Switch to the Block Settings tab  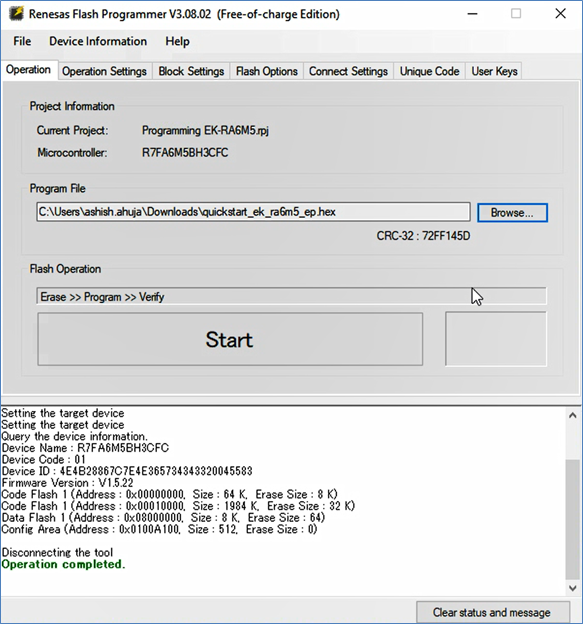click(x=191, y=71)
